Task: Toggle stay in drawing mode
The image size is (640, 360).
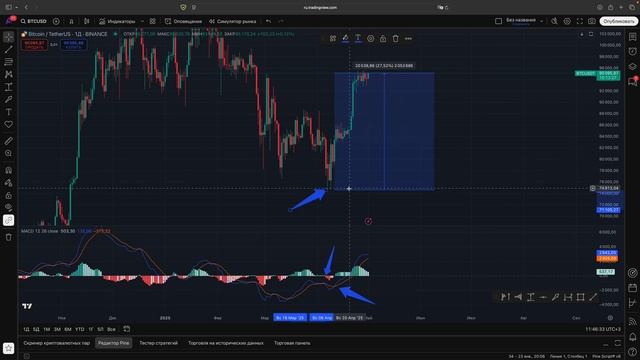Action: 9,183
